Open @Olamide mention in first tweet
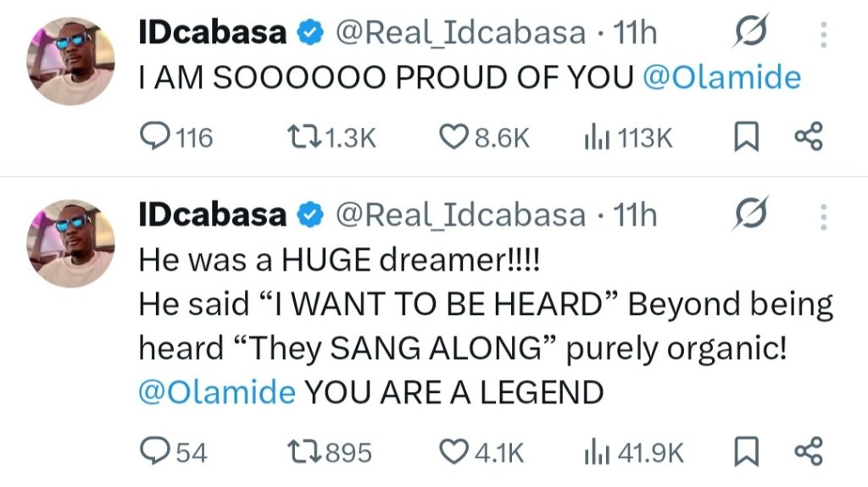This screenshot has height=487, width=868. (721, 78)
